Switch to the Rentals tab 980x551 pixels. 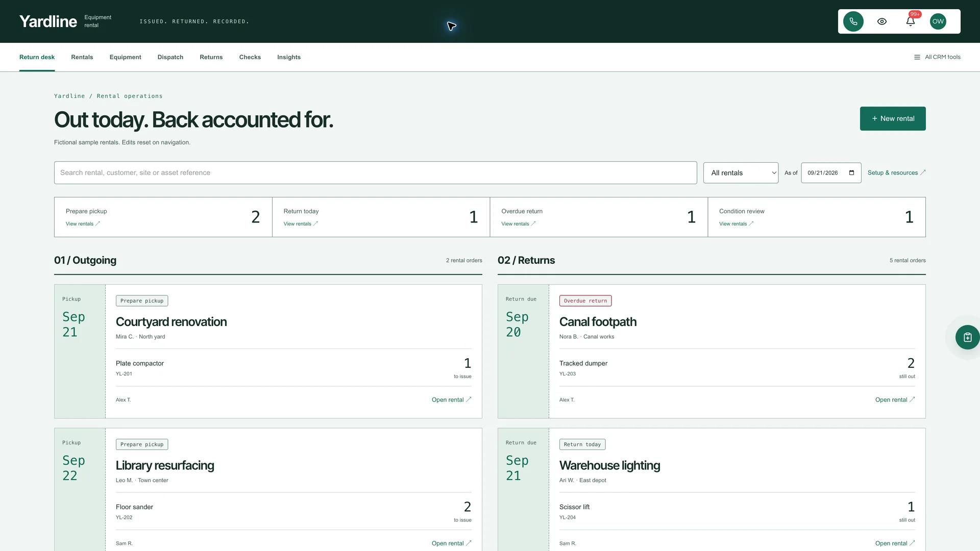coord(82,57)
